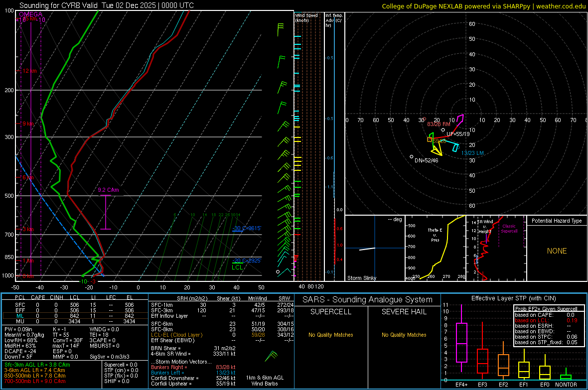This screenshot has height=390, width=588.
Task: Click the green LCL label on Skew-T
Action: 237,267
